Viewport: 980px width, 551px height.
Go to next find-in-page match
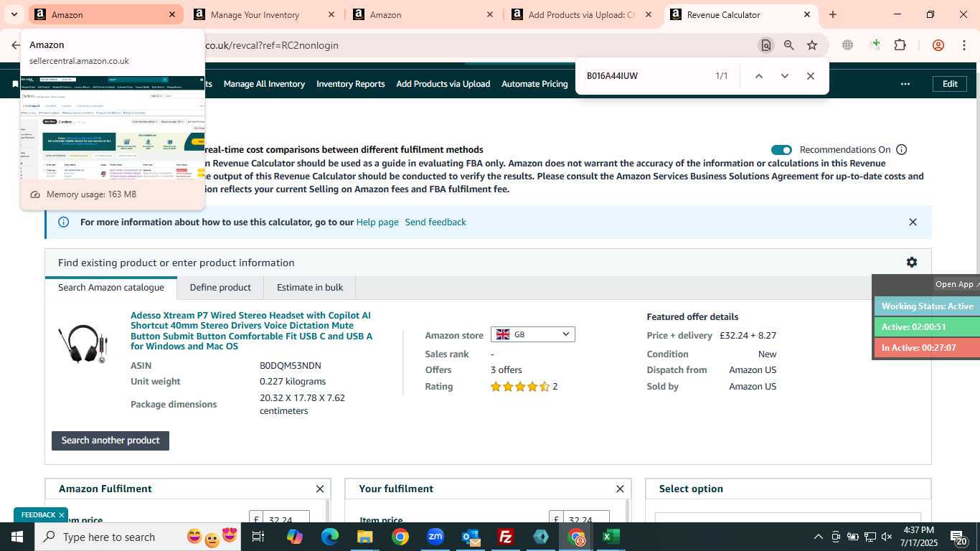pyautogui.click(x=784, y=76)
